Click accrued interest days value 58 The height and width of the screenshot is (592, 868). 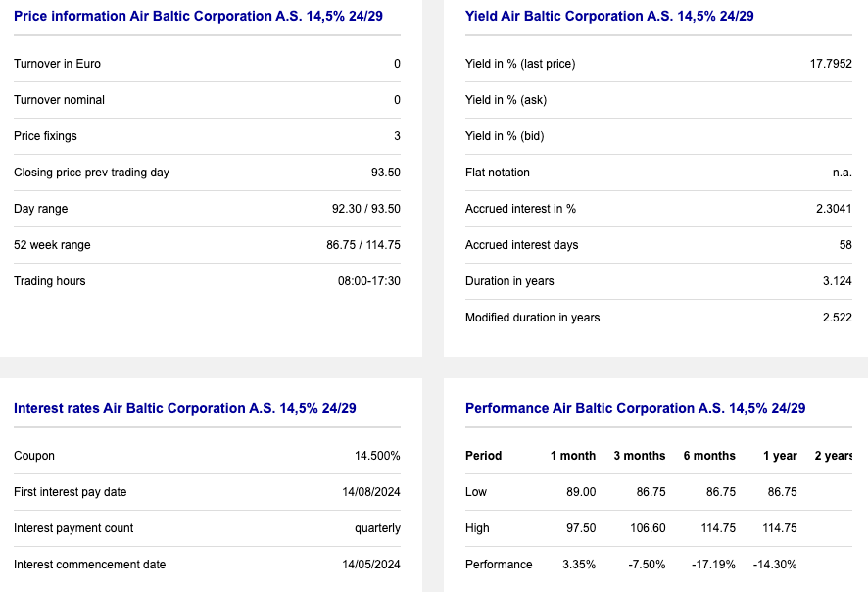pos(845,245)
